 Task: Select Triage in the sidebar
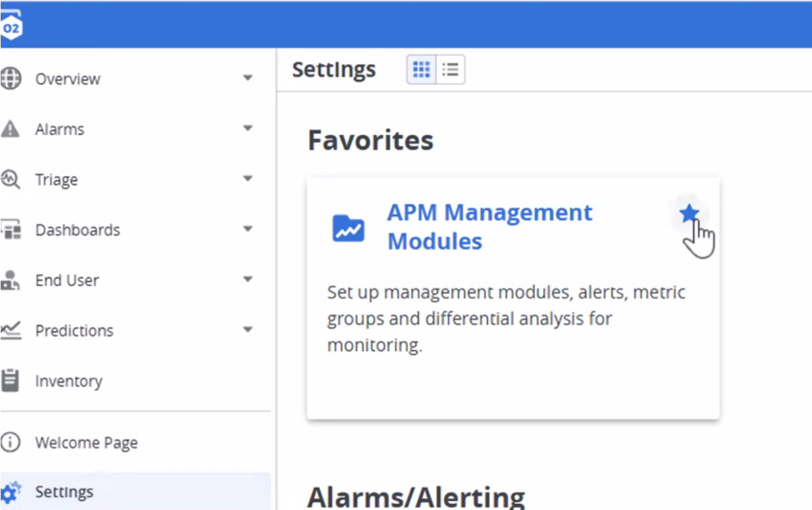(56, 180)
